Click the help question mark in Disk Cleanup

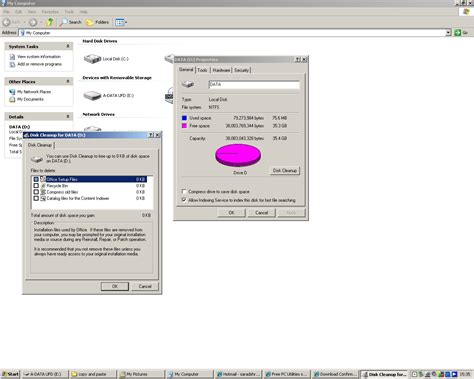151,135
